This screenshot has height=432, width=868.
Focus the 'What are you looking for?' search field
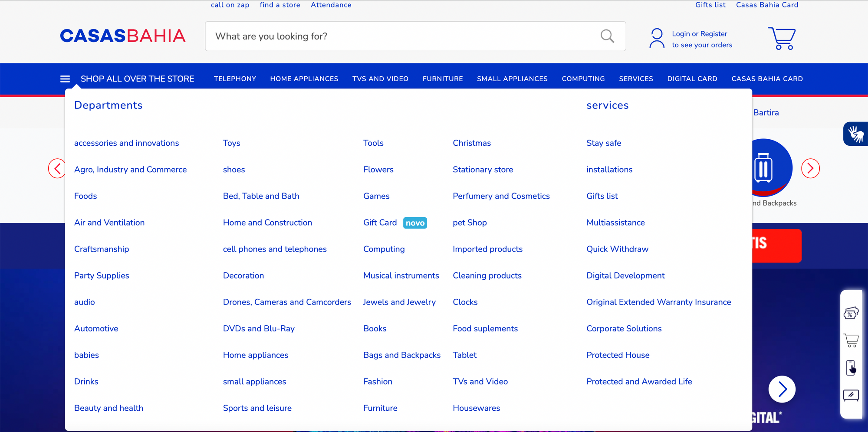click(415, 36)
